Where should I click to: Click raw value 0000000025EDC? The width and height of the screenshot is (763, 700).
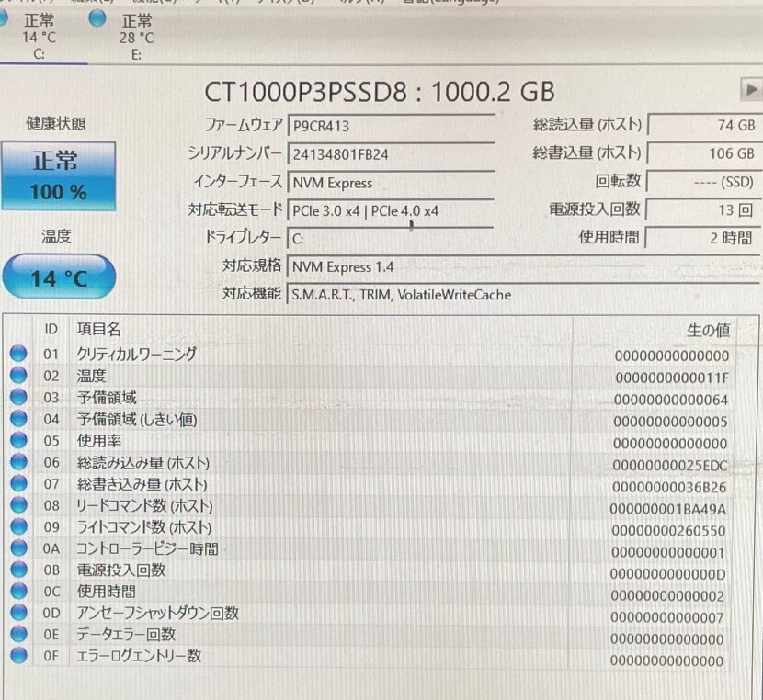coord(670,465)
